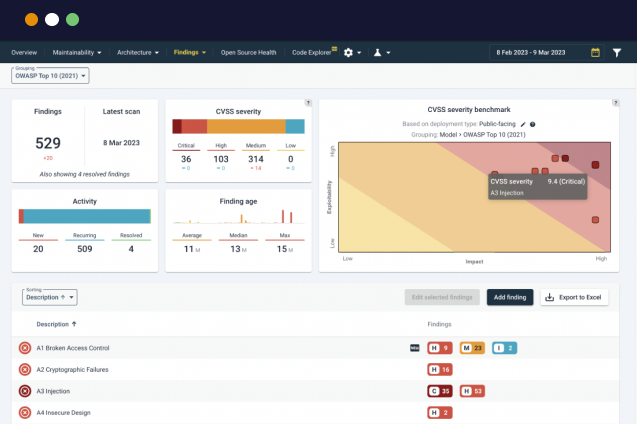Click the High count 103

pyautogui.click(x=221, y=159)
